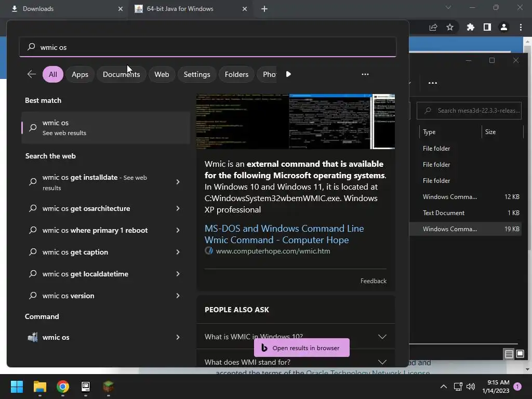Screen dimensions: 532x399
Task: Select the Text Document row in Explorer
Action: point(465,212)
